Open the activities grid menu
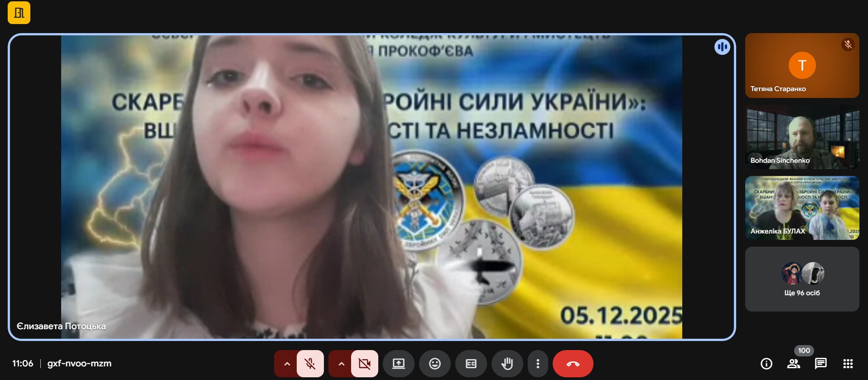 [848, 364]
